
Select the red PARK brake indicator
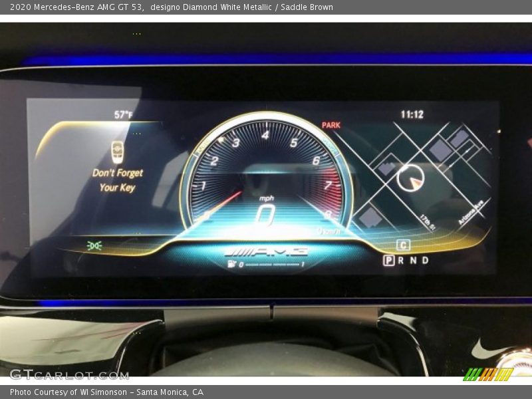coord(331,125)
